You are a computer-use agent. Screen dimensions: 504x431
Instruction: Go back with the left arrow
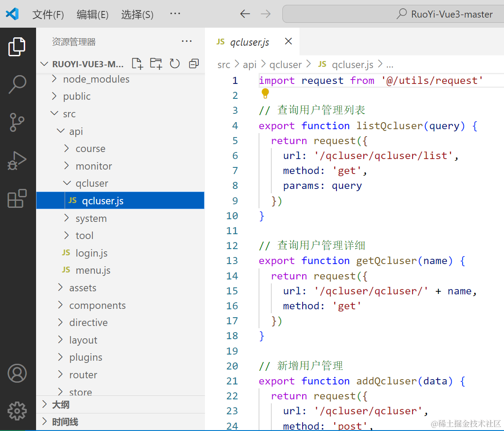(245, 14)
